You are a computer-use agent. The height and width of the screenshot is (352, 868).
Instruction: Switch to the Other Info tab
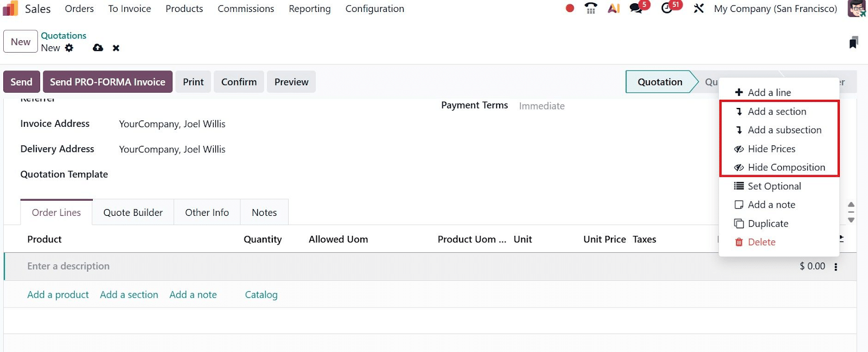click(207, 213)
